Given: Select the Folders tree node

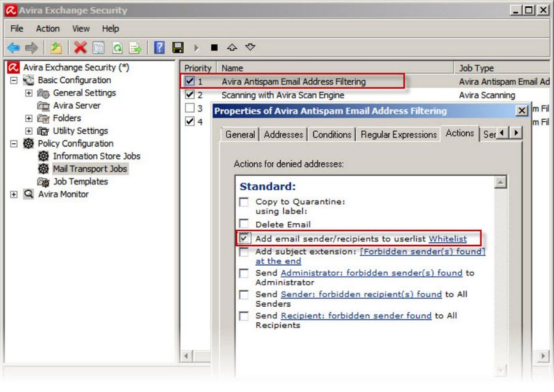Looking at the screenshot, I should [x=66, y=119].
